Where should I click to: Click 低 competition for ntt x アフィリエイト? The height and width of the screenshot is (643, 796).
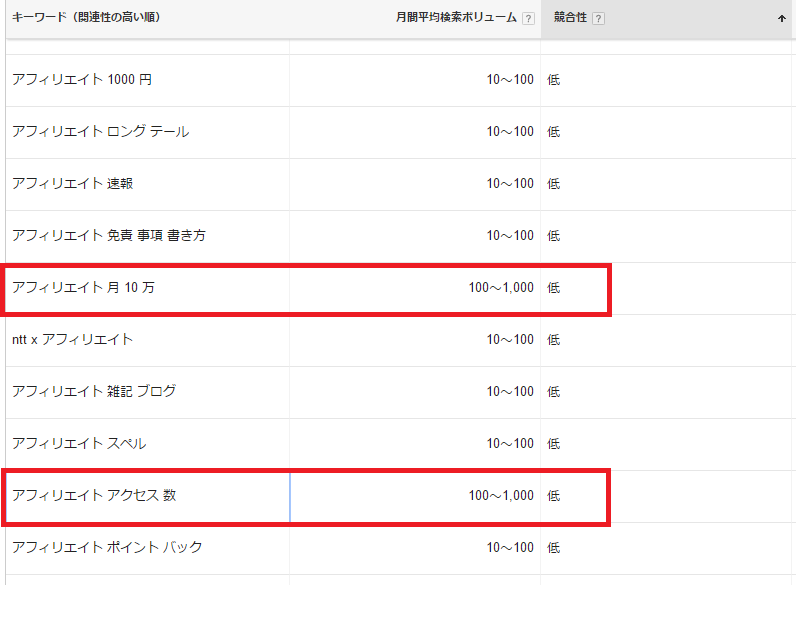[x=553, y=340]
